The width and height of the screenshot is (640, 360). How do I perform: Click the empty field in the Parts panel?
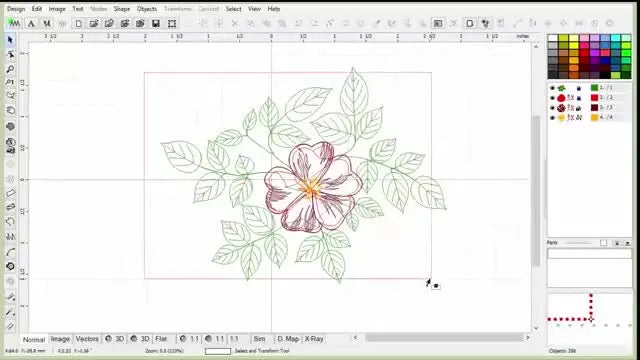click(589, 253)
